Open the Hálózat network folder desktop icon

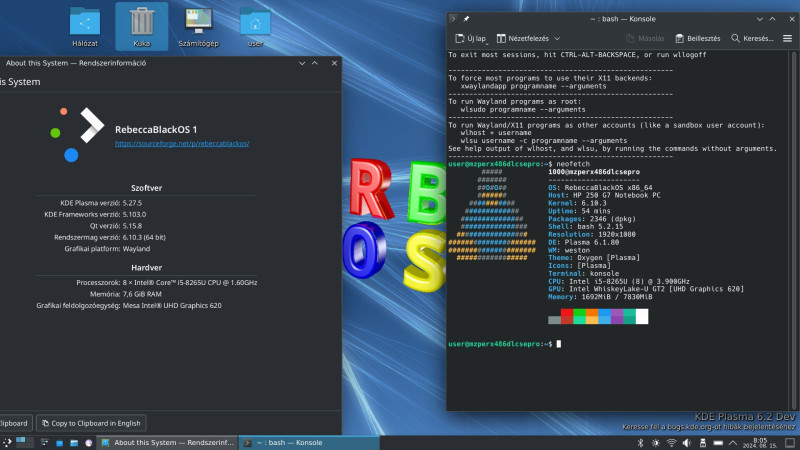[x=85, y=27]
